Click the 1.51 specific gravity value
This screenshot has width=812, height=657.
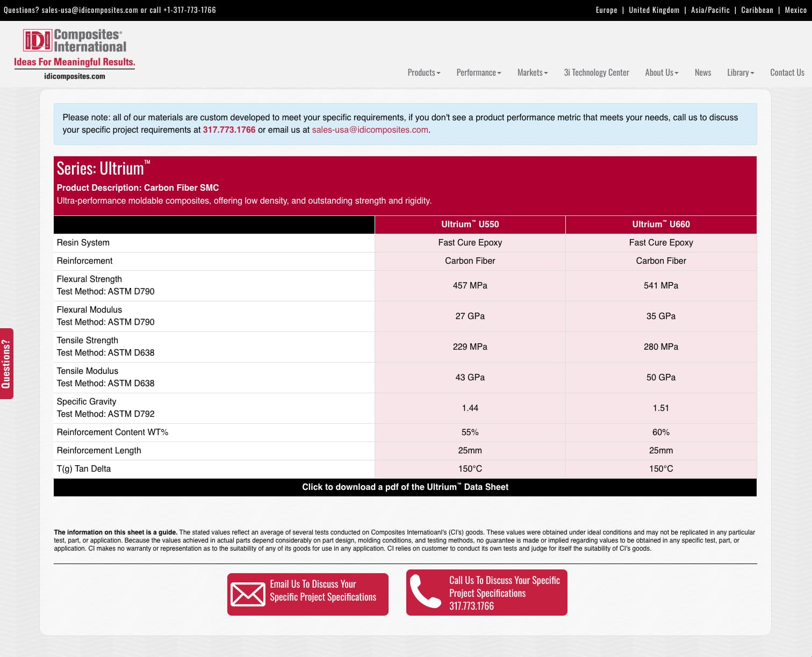[x=661, y=408]
